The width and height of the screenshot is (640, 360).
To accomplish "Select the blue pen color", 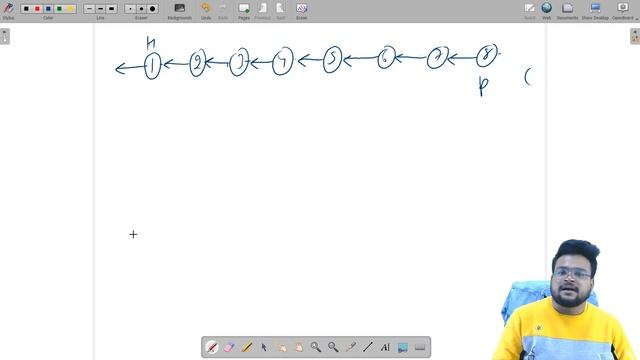I will tap(48, 9).
